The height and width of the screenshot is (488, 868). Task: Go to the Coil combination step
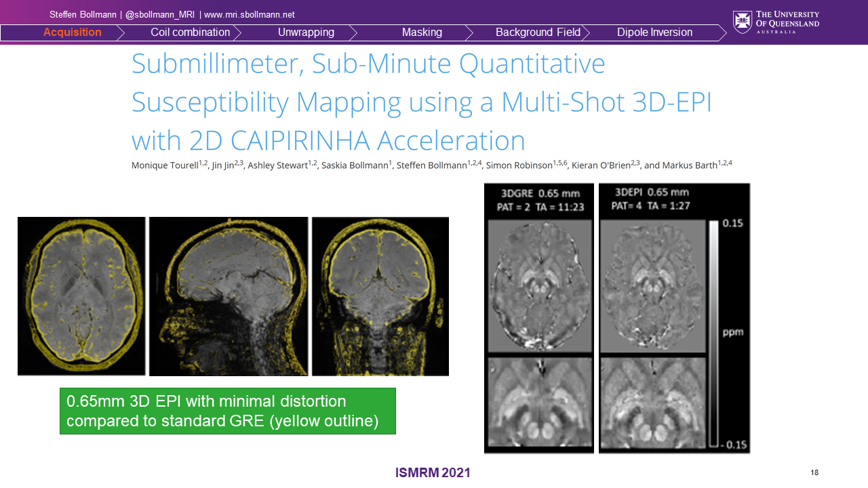pyautogui.click(x=190, y=33)
